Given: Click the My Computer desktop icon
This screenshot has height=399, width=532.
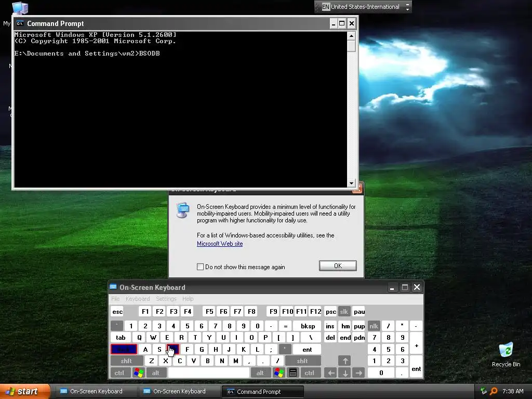Looking at the screenshot, I should (x=20, y=8).
